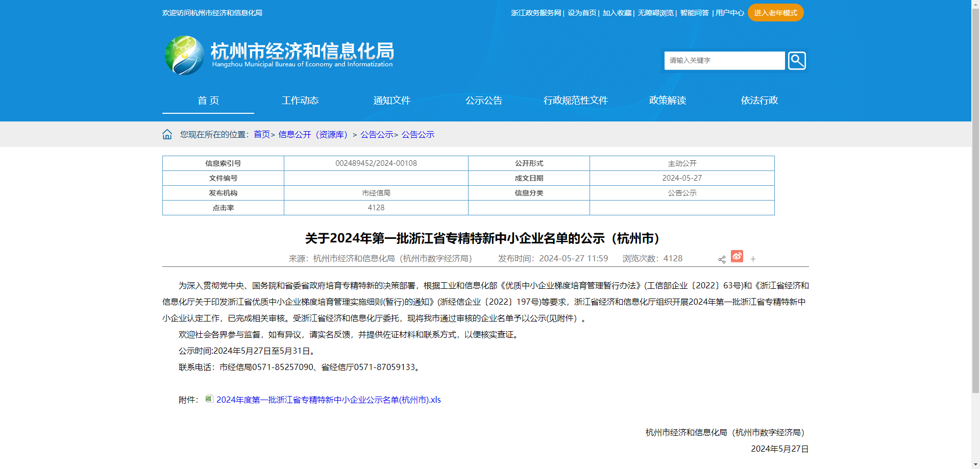Share article via Weibo icon
Screen dimensions: 980x469
coord(737,256)
